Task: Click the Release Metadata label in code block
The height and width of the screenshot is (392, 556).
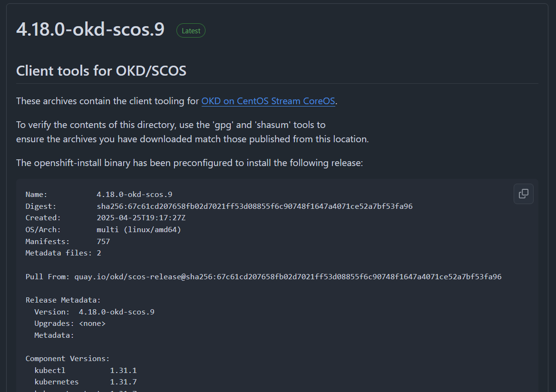Action: [63, 300]
